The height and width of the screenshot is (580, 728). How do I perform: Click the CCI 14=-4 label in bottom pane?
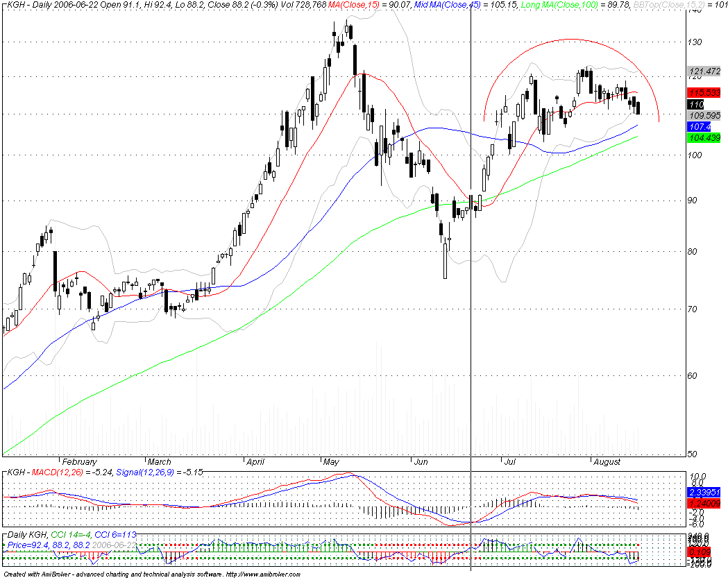71,535
